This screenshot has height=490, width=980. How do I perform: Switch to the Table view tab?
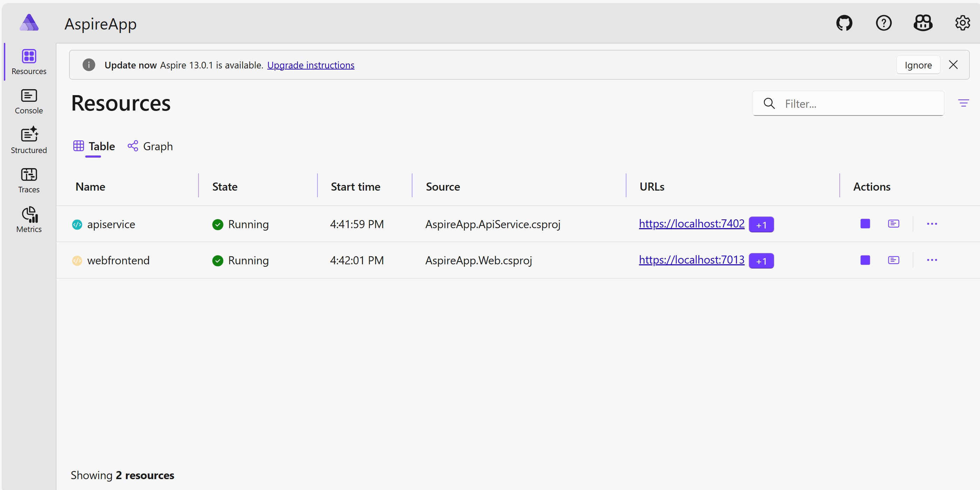click(94, 146)
